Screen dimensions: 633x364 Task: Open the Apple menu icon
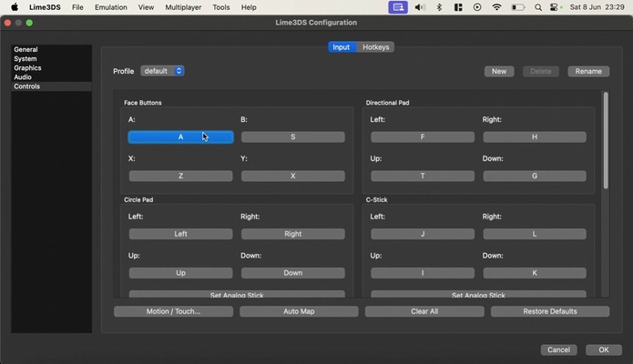pyautogui.click(x=15, y=7)
